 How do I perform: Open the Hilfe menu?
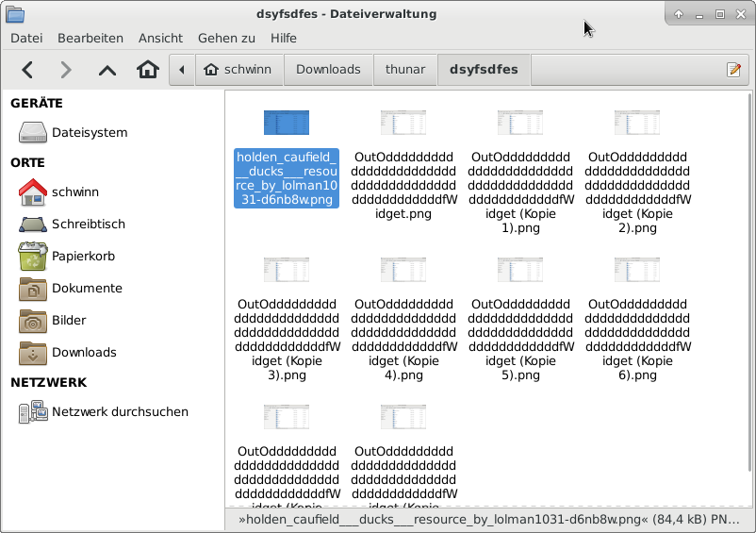click(x=284, y=38)
